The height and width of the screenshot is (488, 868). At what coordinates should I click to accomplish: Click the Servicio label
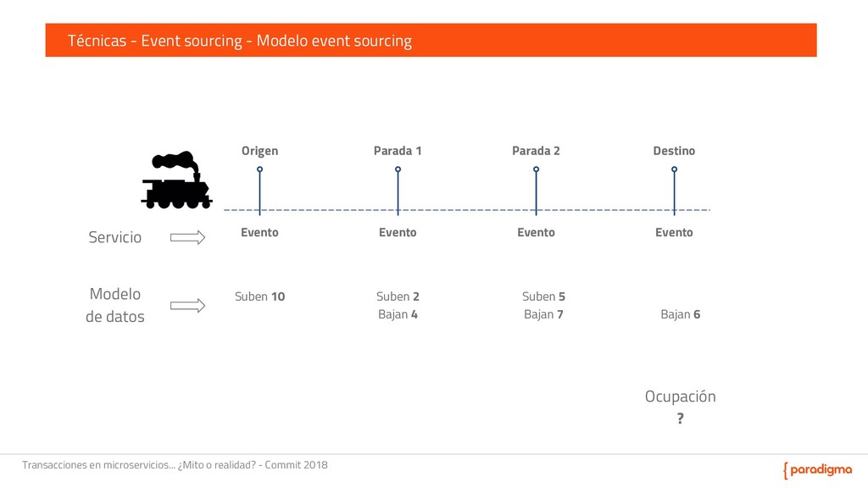(x=115, y=237)
